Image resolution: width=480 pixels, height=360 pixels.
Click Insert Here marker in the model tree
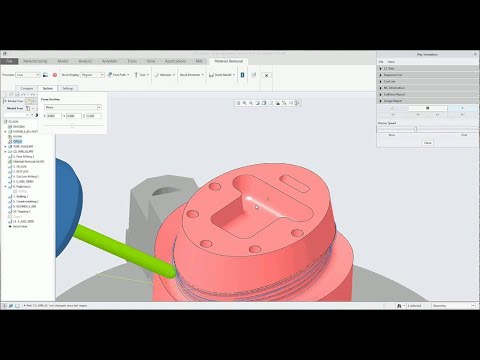(20, 226)
